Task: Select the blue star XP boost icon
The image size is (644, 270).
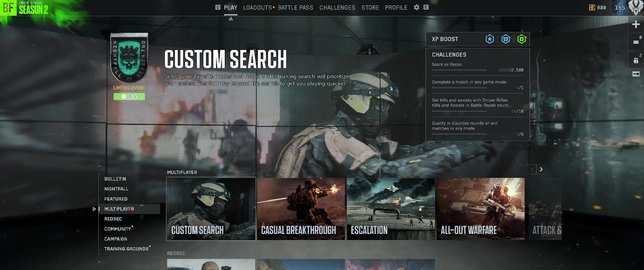Action: click(490, 39)
